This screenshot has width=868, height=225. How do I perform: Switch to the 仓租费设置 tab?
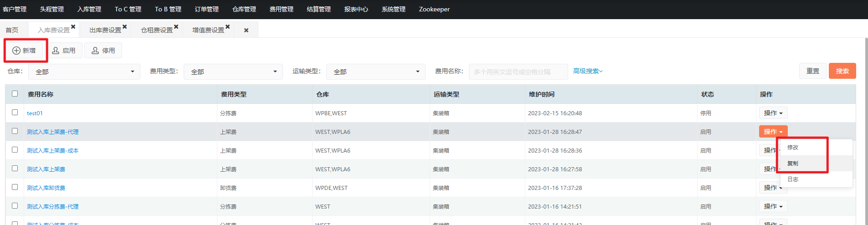point(156,30)
